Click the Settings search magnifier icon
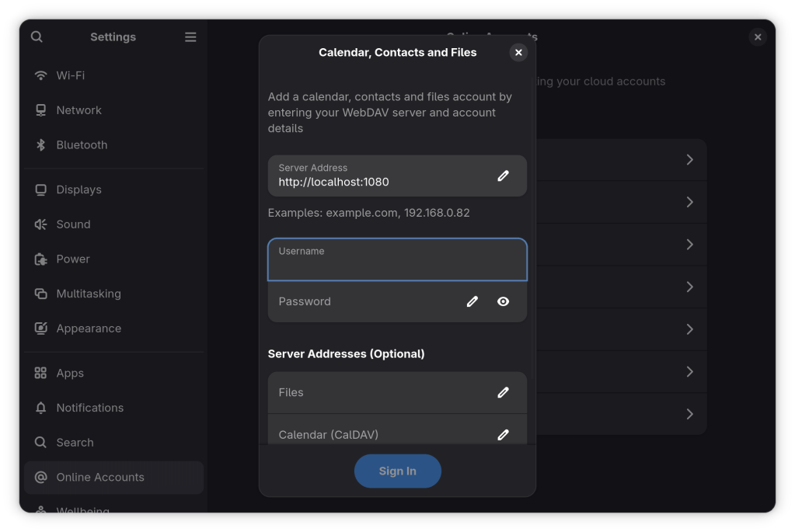Viewport: 795px width, 532px height. (x=37, y=37)
